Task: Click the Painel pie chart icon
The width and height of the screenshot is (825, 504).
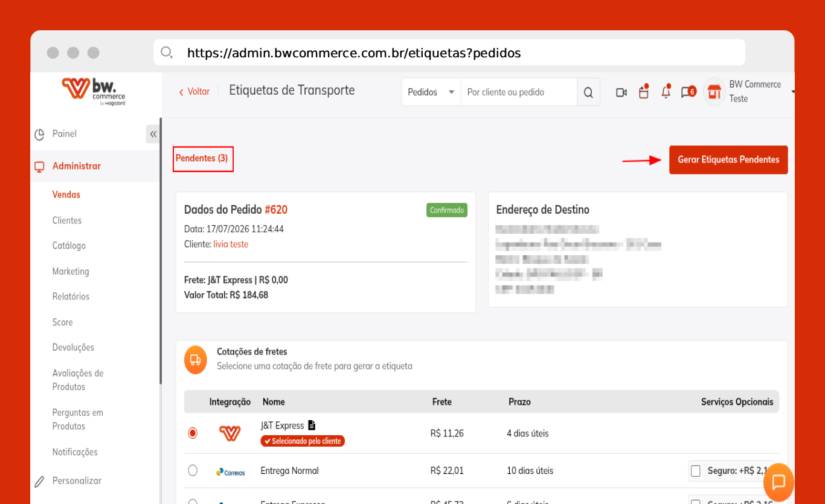Action: (x=39, y=134)
